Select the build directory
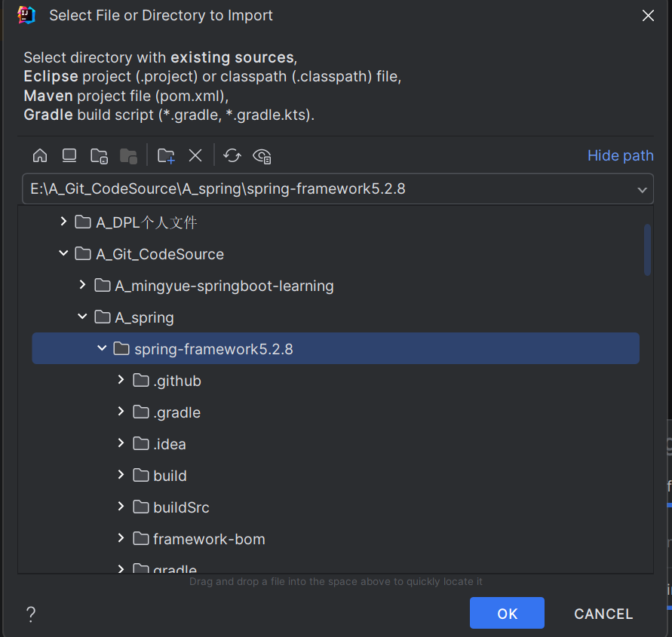Screen dimensions: 672x637 pyautogui.click(x=336, y=476)
